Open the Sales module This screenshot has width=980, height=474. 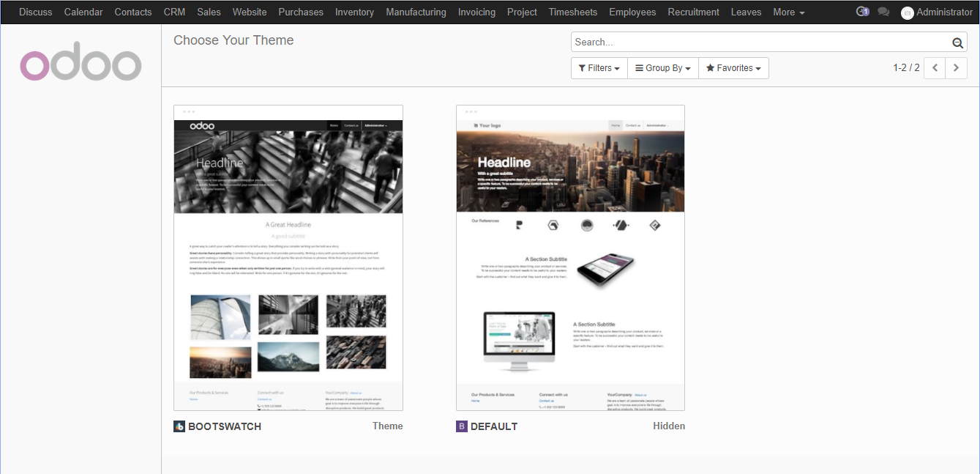209,12
